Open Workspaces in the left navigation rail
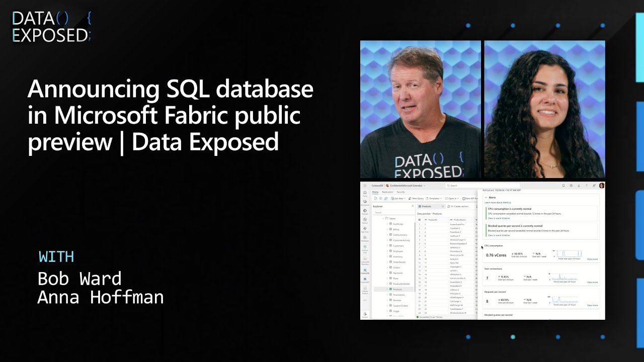This screenshot has width=644, height=362. click(x=365, y=203)
